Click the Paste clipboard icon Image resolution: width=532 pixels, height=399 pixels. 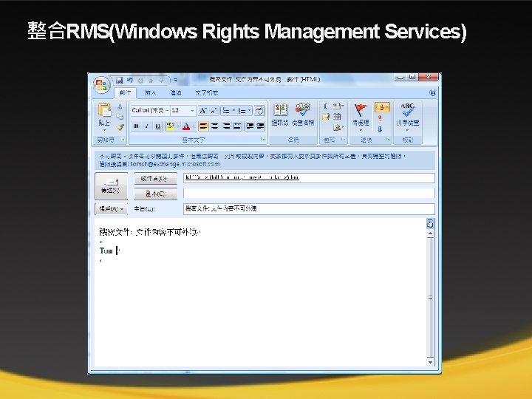[x=104, y=110]
